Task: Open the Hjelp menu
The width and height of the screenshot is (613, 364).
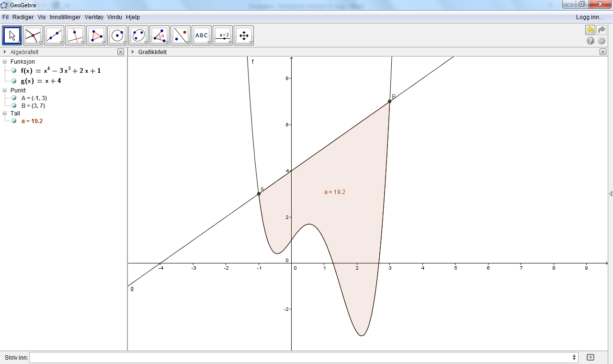Action: (133, 17)
